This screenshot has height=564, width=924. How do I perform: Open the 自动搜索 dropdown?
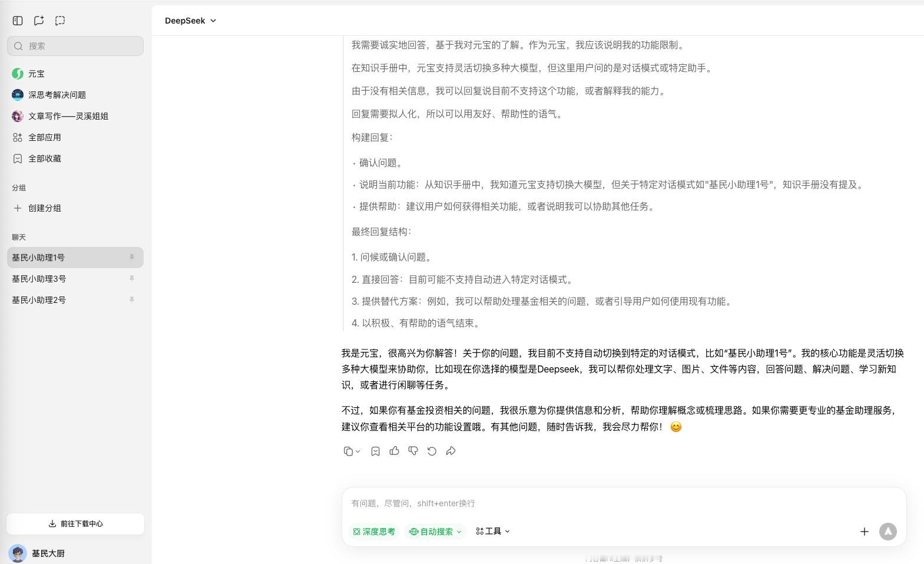[435, 532]
